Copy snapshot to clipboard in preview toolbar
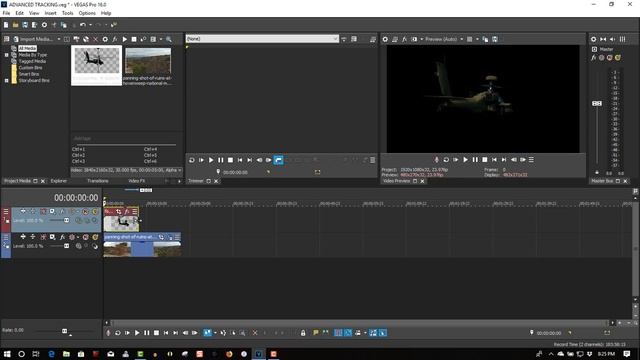This screenshot has width=640, height=360. pyautogui.click(x=485, y=39)
